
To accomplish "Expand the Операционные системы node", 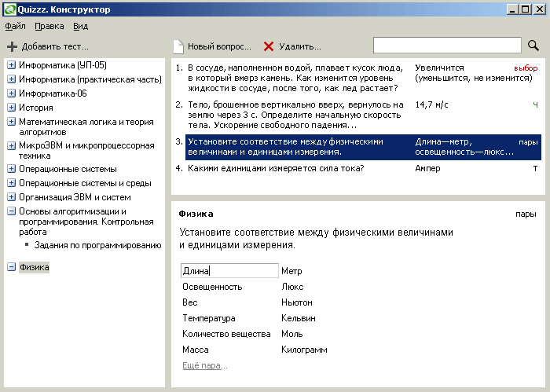I will point(12,169).
